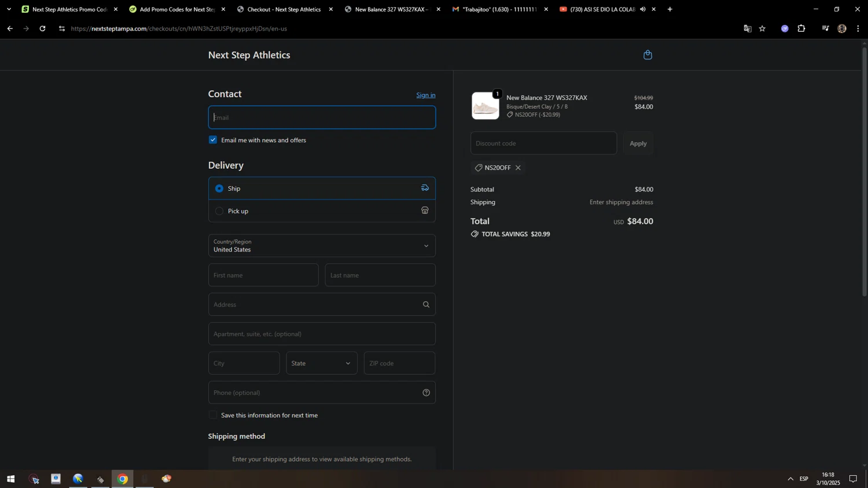868x488 pixels.
Task: Switch to the Gmail Trabajitoo tab
Action: coord(499,9)
